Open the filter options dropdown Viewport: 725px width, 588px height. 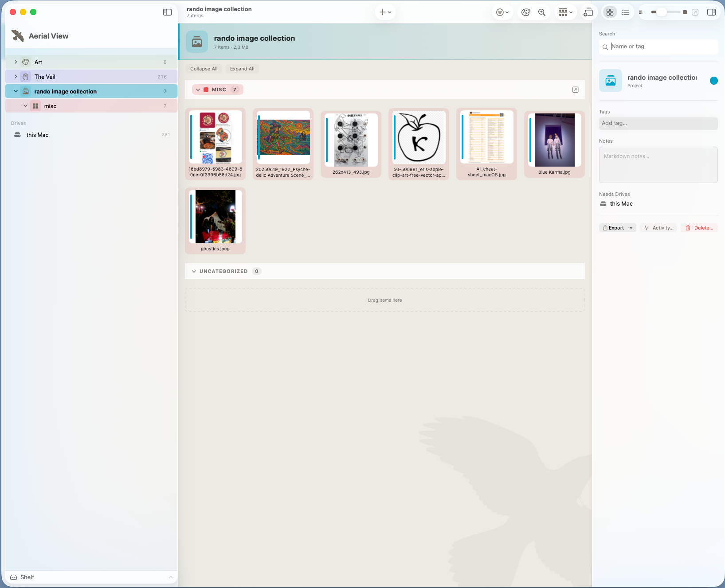click(x=502, y=12)
